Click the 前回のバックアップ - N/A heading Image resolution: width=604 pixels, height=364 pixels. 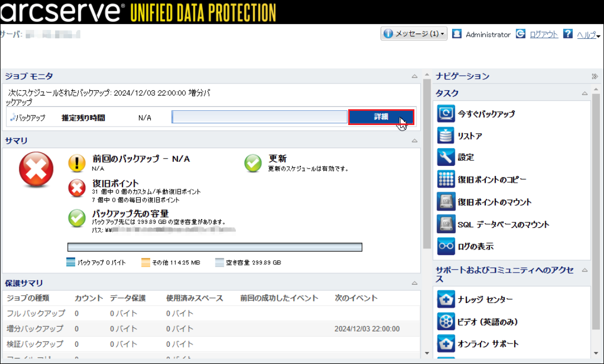click(141, 159)
